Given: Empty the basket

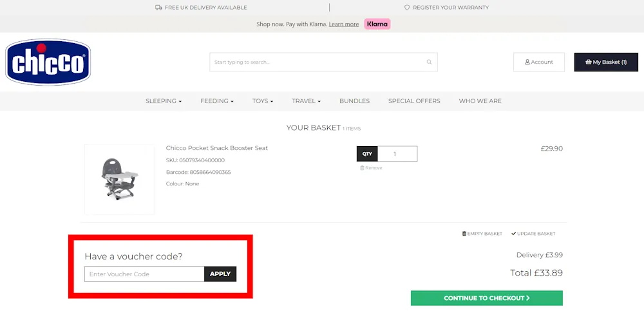Looking at the screenshot, I should pos(482,233).
